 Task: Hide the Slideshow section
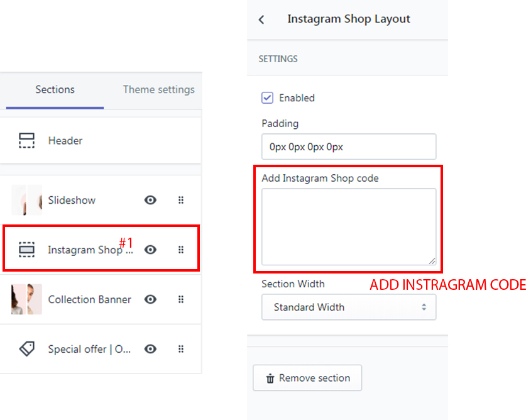click(150, 200)
